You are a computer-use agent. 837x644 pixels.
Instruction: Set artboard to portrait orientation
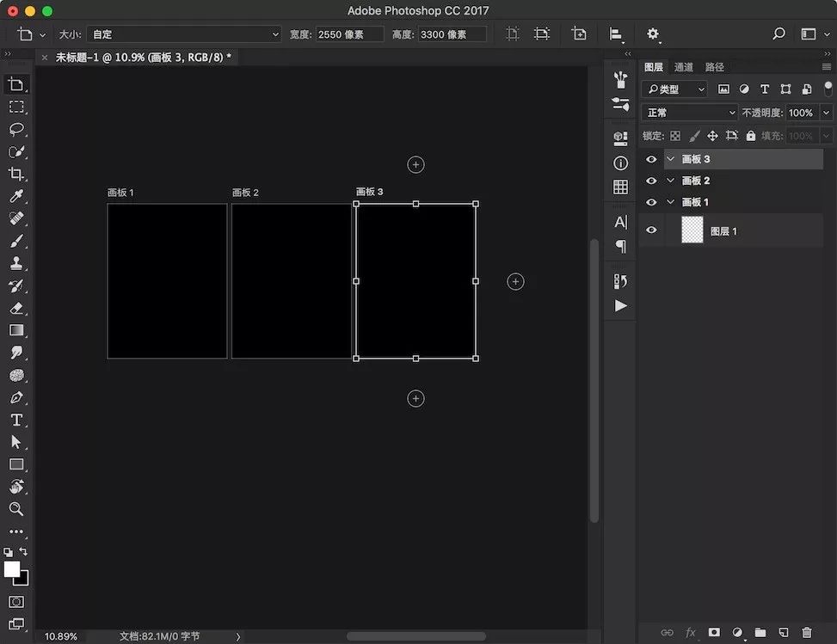click(x=513, y=34)
